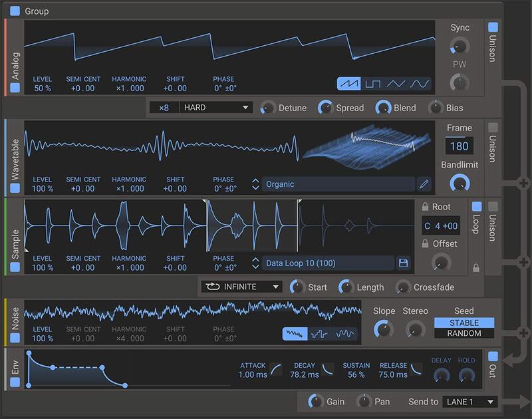
Task: Open the INFINITE loop mode dropdown
Action: coord(241,287)
